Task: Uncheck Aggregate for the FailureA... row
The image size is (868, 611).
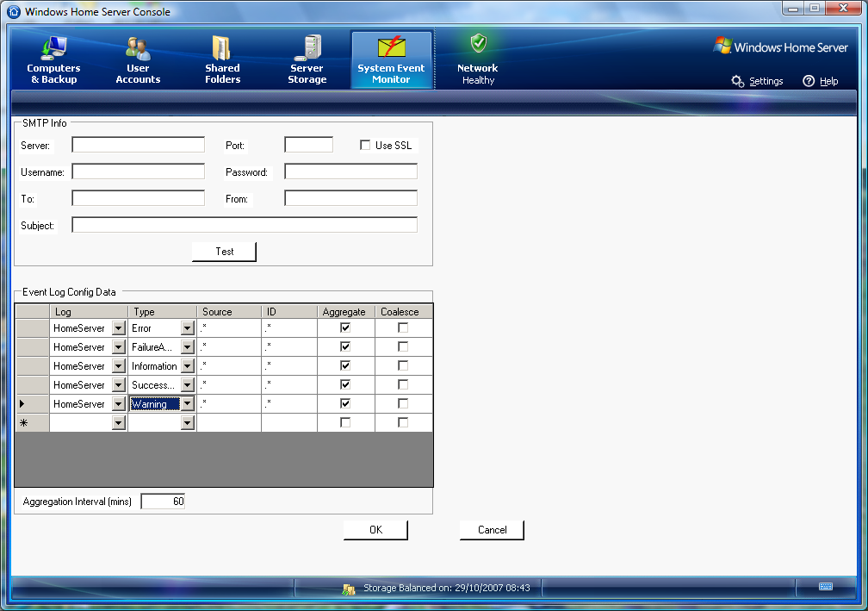Action: (345, 346)
